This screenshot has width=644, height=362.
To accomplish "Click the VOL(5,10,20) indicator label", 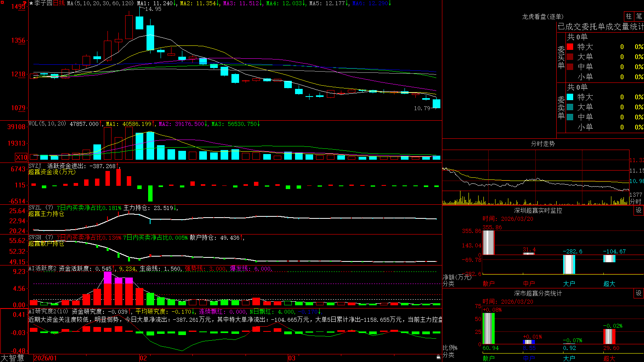I will point(47,124).
